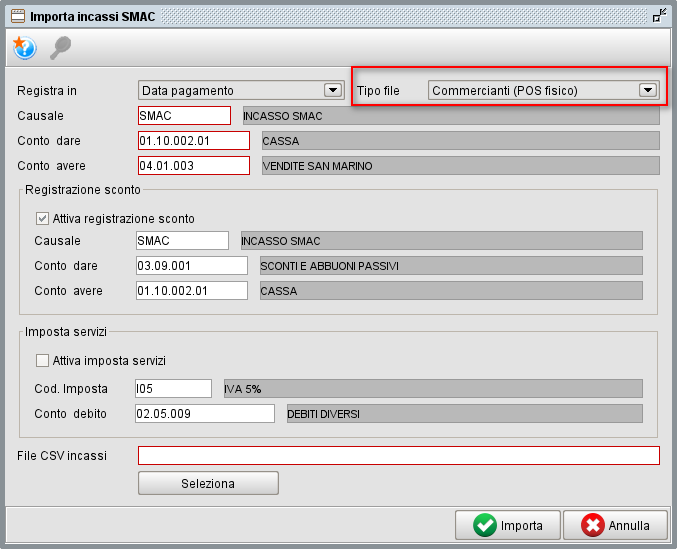Click the Tipo file label
Screen dimensions: 677x549
click(378, 91)
